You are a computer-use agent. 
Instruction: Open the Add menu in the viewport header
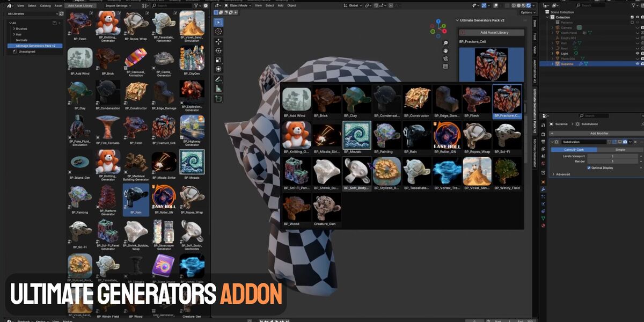(x=281, y=5)
